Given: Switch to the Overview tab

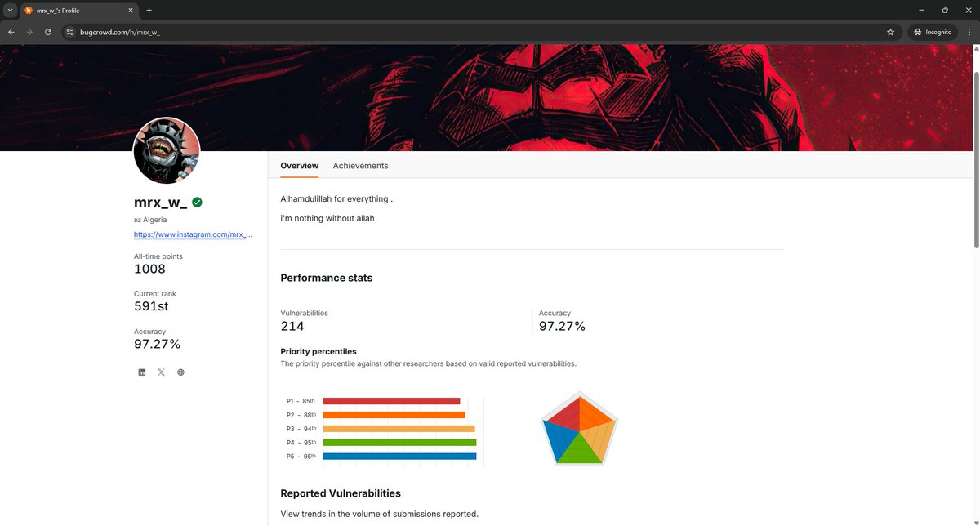Looking at the screenshot, I should point(300,166).
